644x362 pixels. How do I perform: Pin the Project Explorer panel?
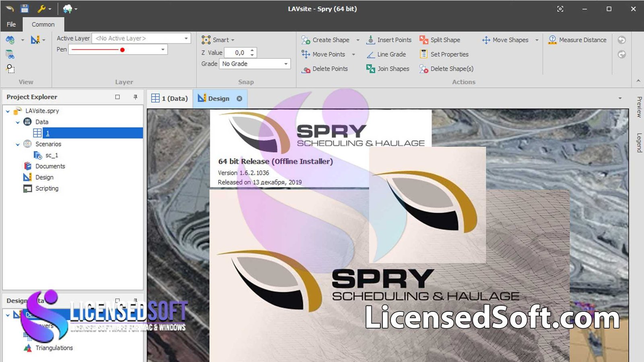[x=135, y=97]
